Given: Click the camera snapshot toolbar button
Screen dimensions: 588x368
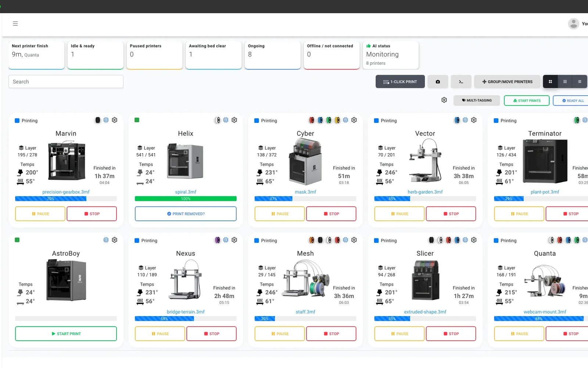Looking at the screenshot, I should click(438, 82).
